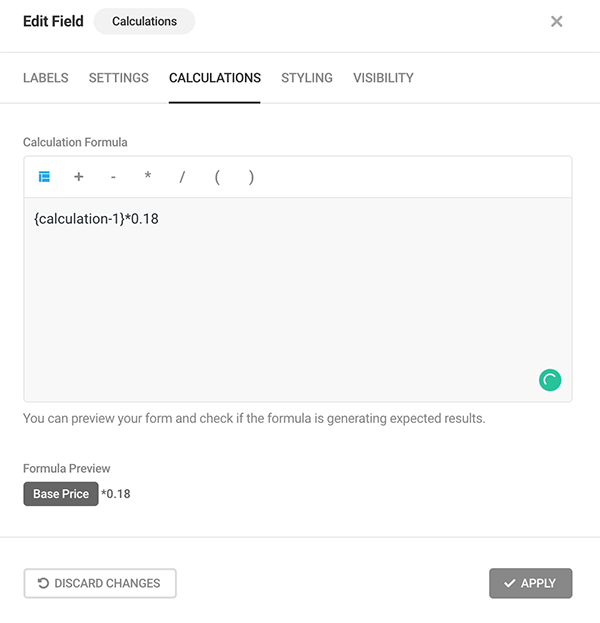Insert plus operator into formula
Screen dimensions: 600x623
[79, 177]
